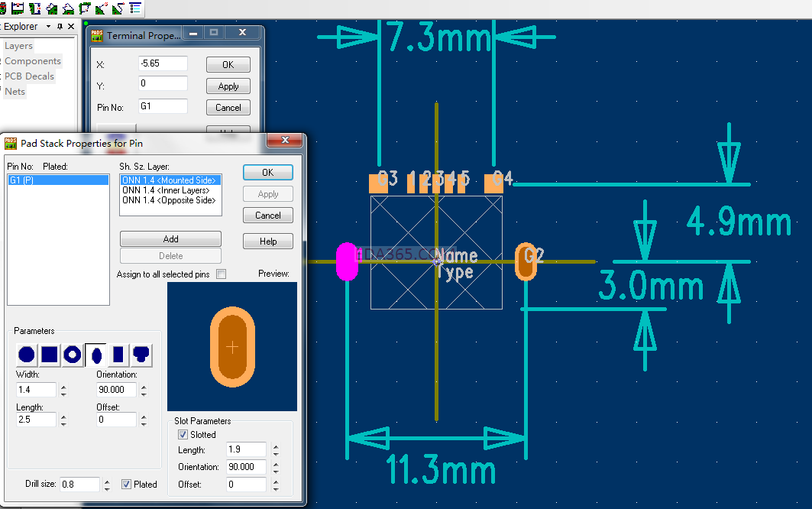Click OK in Terminal Properties window

click(228, 64)
